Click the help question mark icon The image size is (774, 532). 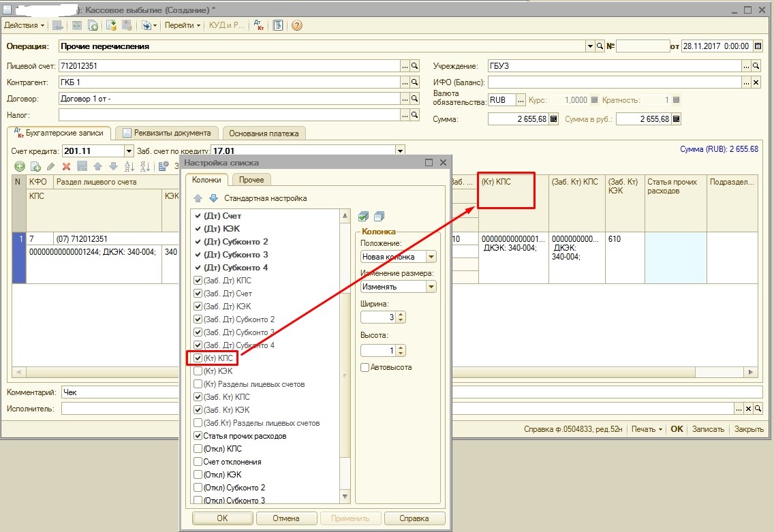(296, 25)
